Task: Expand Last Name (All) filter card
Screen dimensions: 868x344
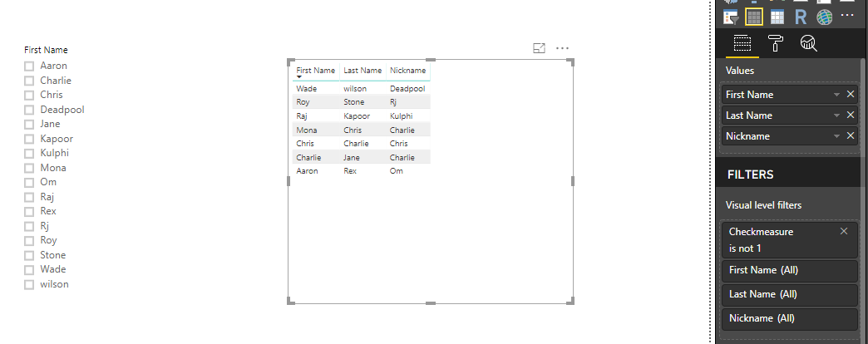Action: tap(789, 294)
